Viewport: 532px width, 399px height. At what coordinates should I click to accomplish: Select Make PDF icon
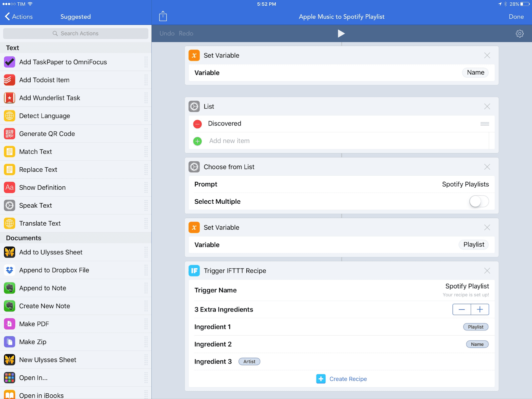[10, 324]
